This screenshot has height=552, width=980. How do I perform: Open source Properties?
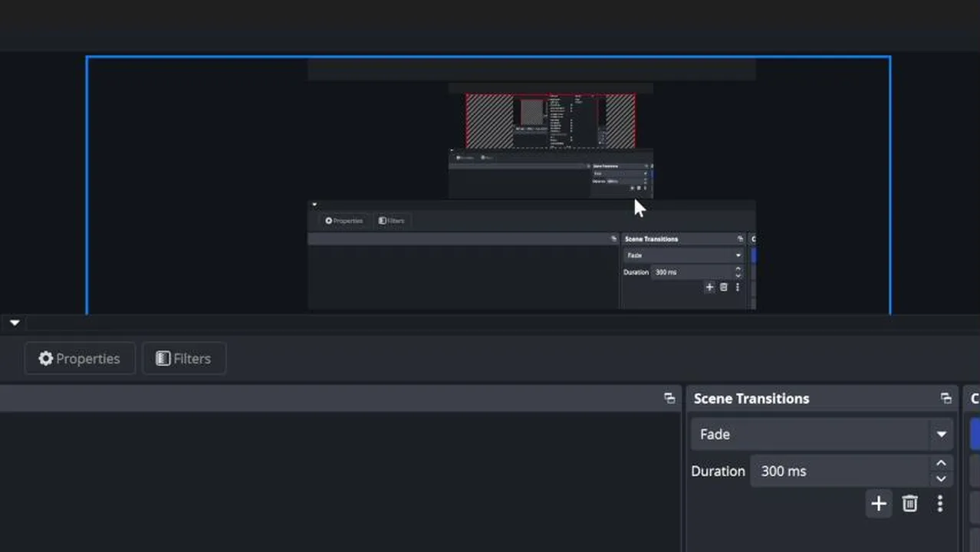tap(80, 359)
